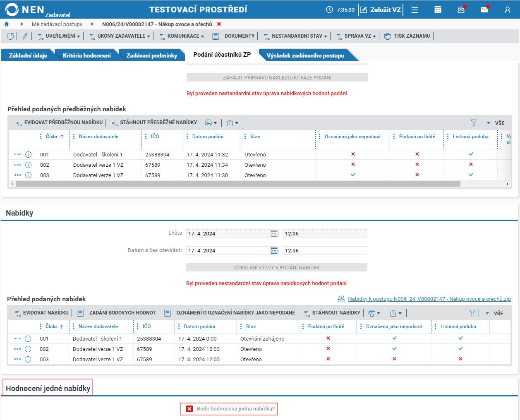
Task: Open Mé zadávací postupy breadcrumb
Action: [x=57, y=24]
